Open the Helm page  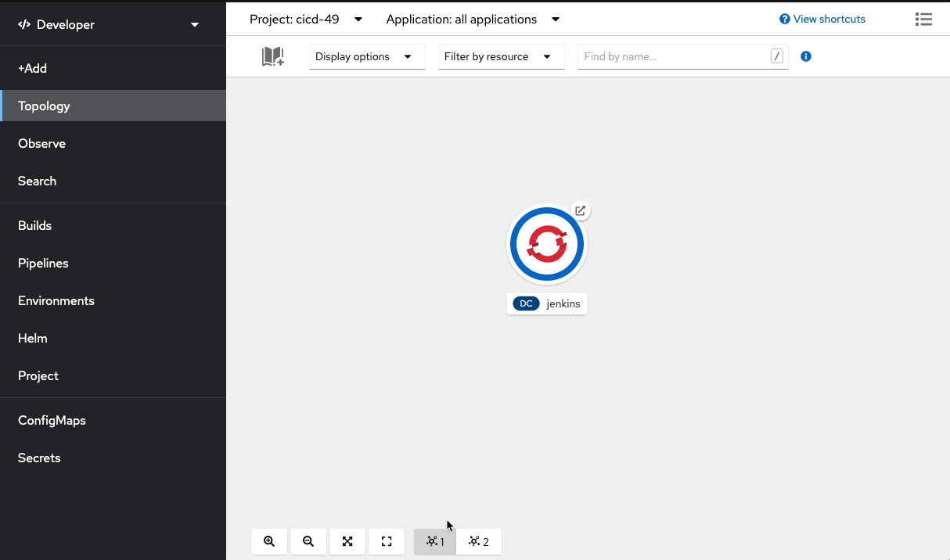113,338
